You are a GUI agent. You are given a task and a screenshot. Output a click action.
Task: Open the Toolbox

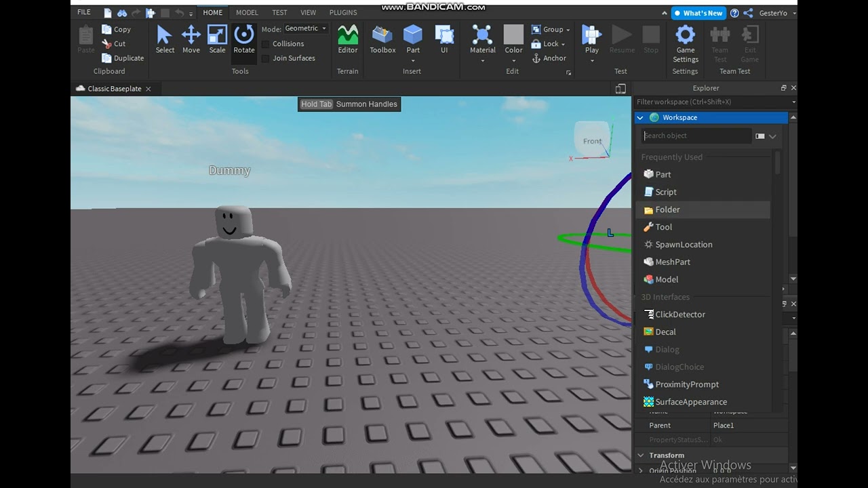click(382, 39)
